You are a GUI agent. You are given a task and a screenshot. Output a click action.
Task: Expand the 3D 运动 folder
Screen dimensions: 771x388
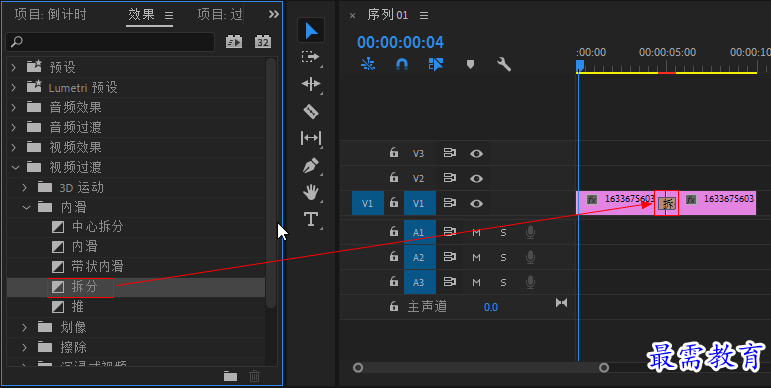pos(25,187)
